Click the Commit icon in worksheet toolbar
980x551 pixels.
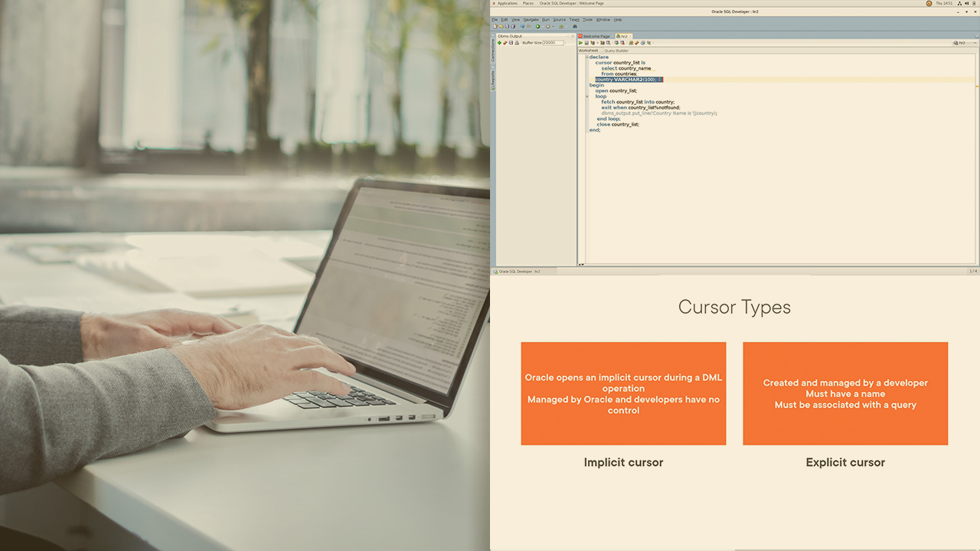[x=616, y=43]
